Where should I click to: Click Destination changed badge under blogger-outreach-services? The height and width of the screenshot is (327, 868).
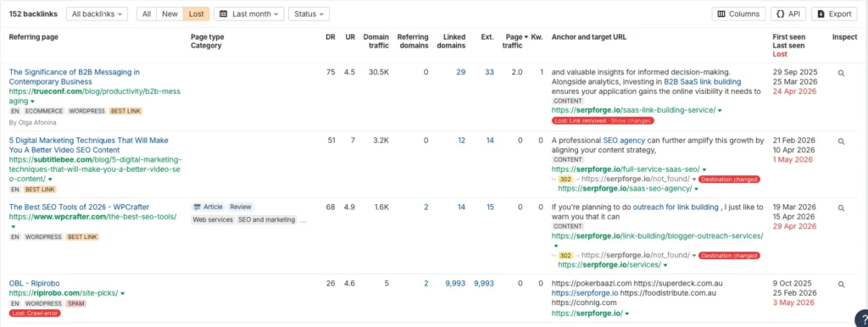tap(729, 256)
